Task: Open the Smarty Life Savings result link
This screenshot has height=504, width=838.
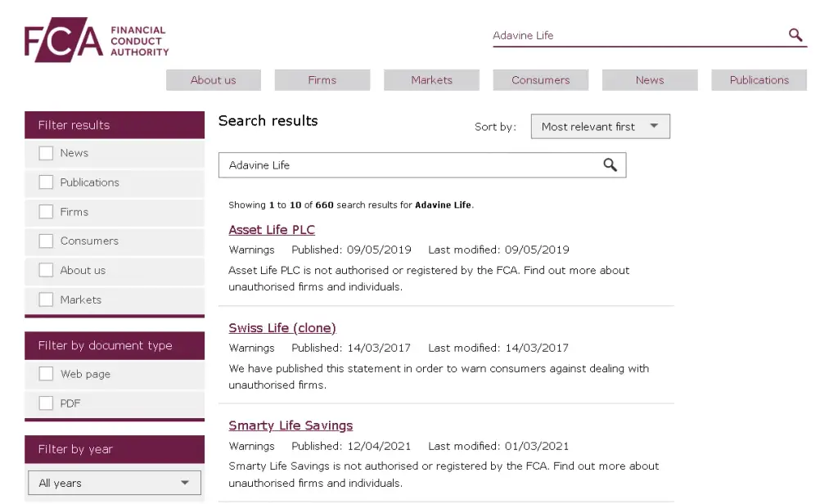Action: [x=291, y=426]
